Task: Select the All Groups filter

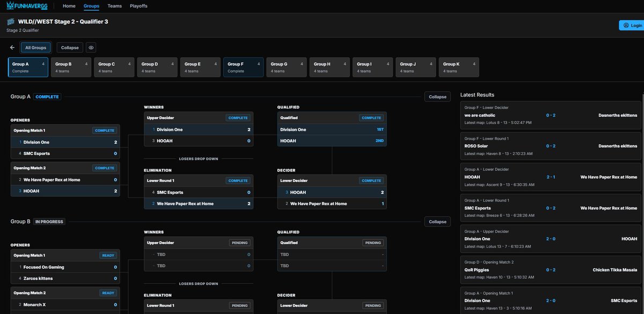Action: pos(36,48)
